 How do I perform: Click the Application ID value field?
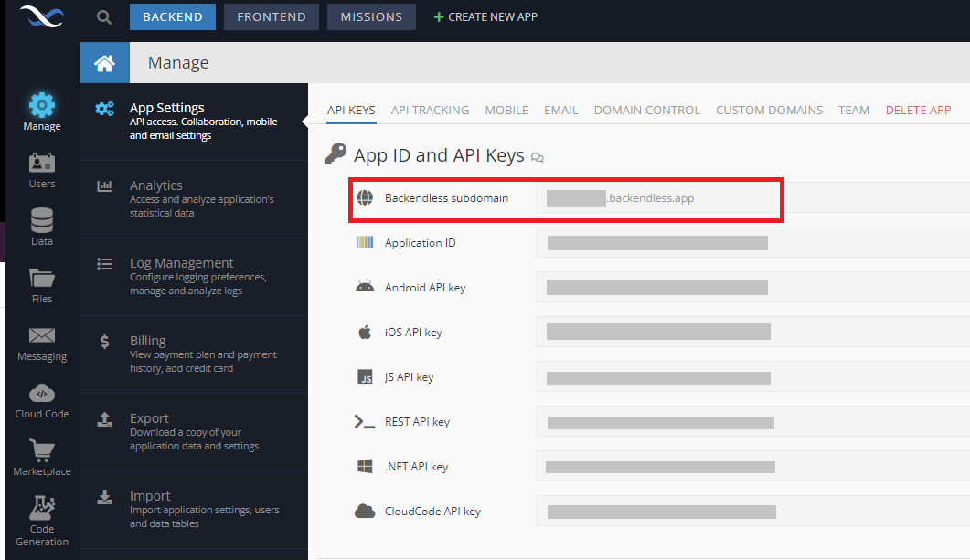(x=752, y=242)
